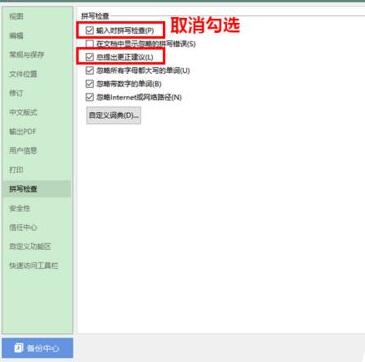Open 自定义词典(D)... dialog
This screenshot has width=365, height=362.
(113, 115)
